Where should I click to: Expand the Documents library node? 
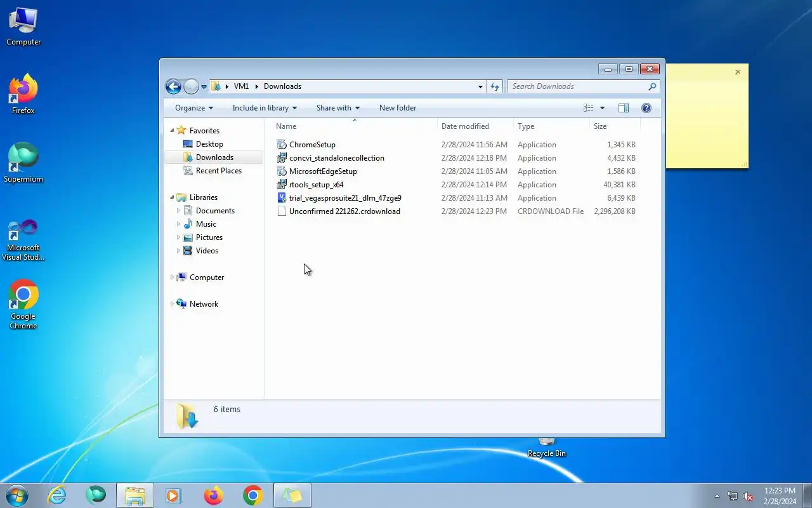coord(178,211)
